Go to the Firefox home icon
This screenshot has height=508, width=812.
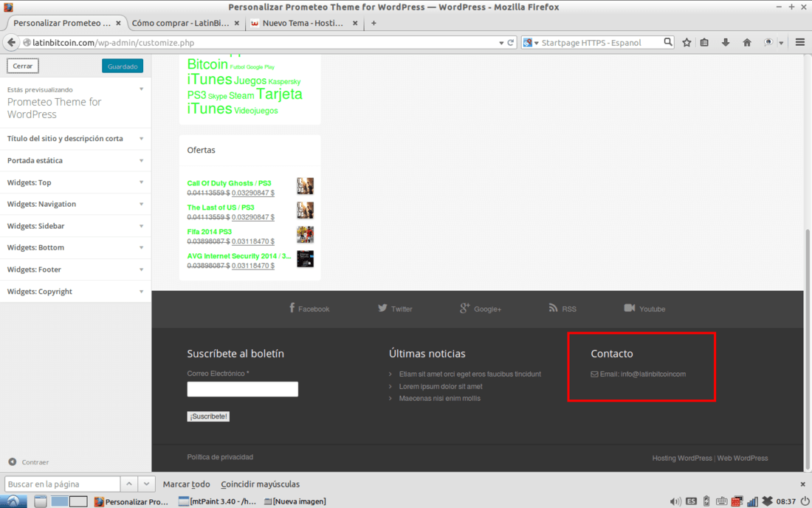tap(747, 43)
